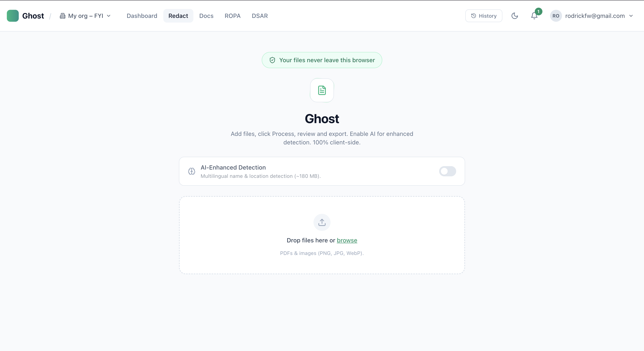This screenshot has height=351, width=644.
Task: Click the building icon next to My org
Action: pyautogui.click(x=63, y=16)
